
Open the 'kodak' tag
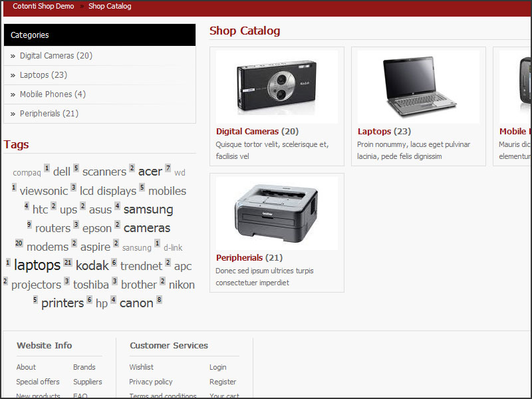(92, 266)
